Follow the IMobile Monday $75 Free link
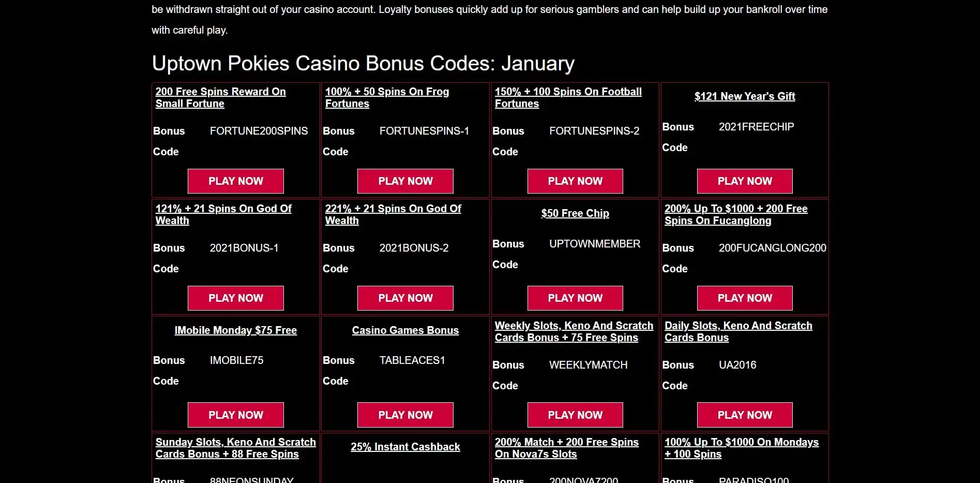The width and height of the screenshot is (980, 483). point(236,330)
